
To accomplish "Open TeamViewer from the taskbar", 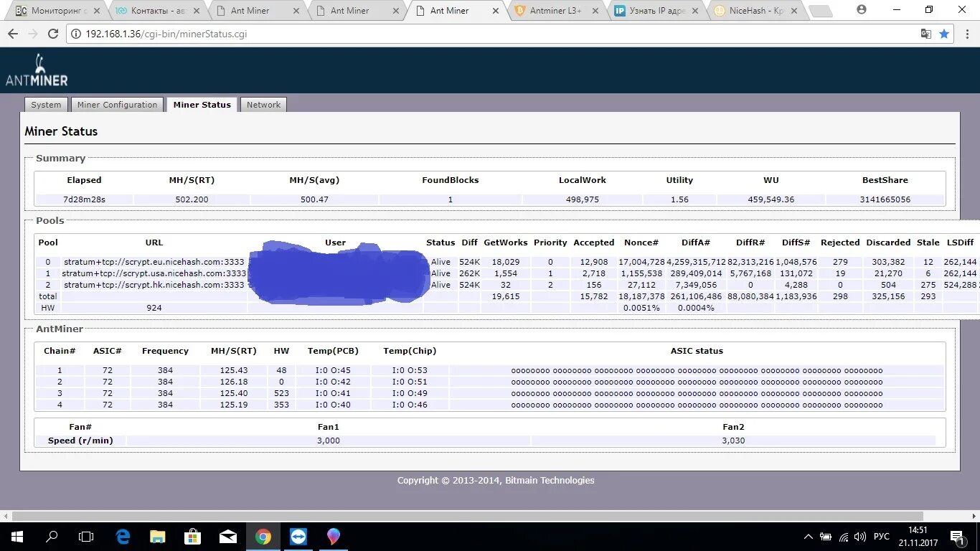I will [x=298, y=536].
